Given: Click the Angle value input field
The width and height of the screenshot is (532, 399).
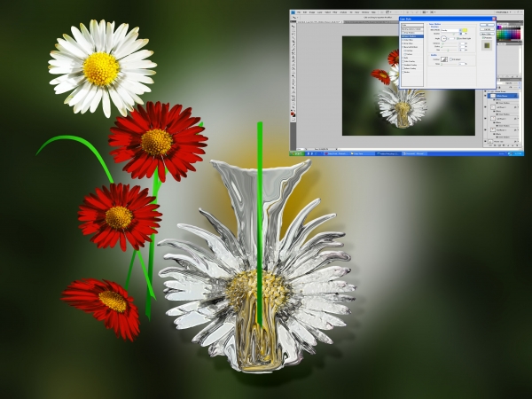Looking at the screenshot, I should point(451,39).
